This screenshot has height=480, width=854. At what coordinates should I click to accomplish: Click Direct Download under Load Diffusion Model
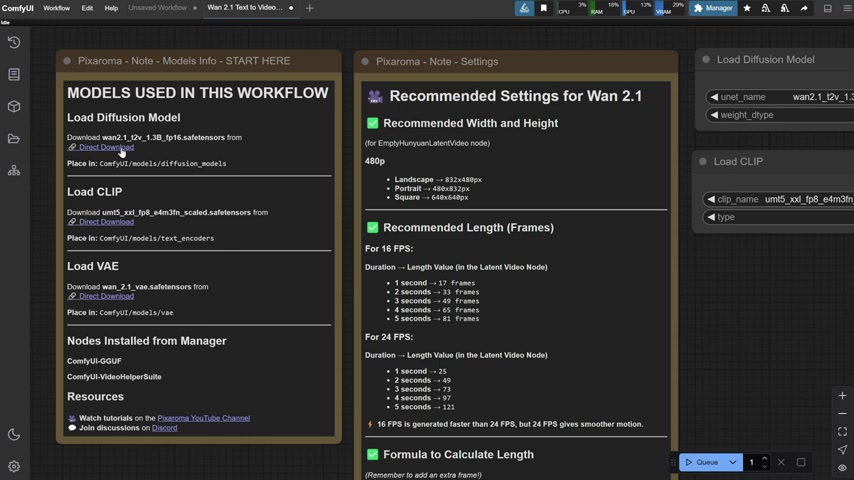[x=106, y=147]
